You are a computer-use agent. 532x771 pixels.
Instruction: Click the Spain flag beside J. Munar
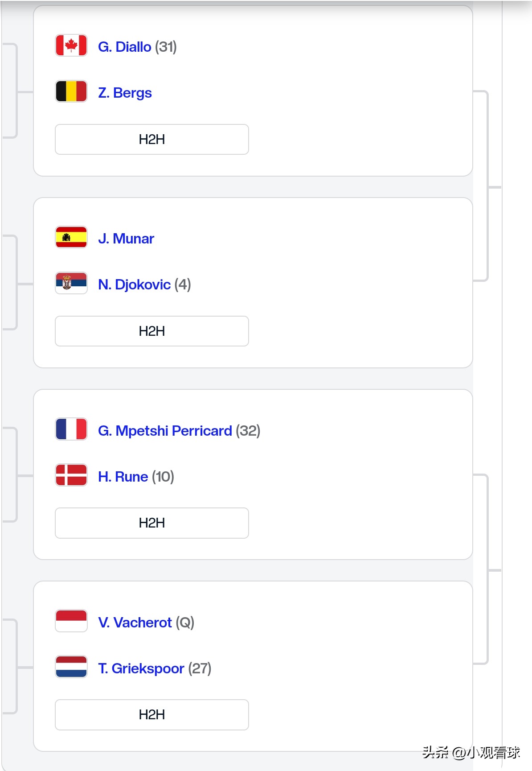tap(71, 237)
